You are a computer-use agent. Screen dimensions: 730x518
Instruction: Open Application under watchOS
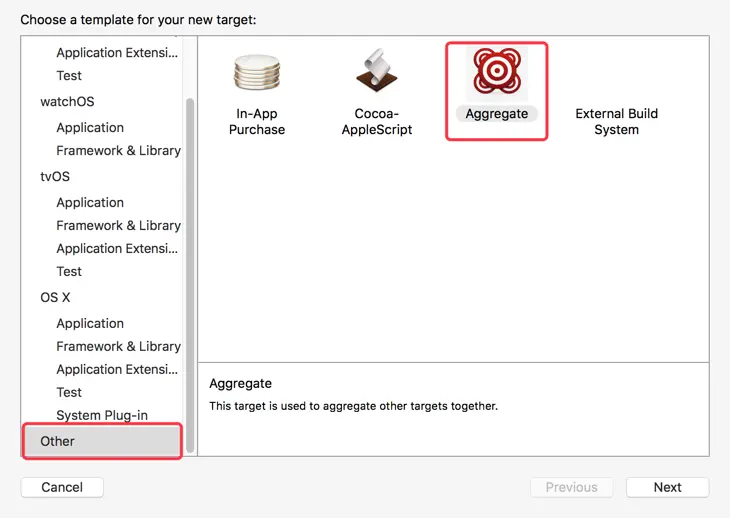coord(90,128)
